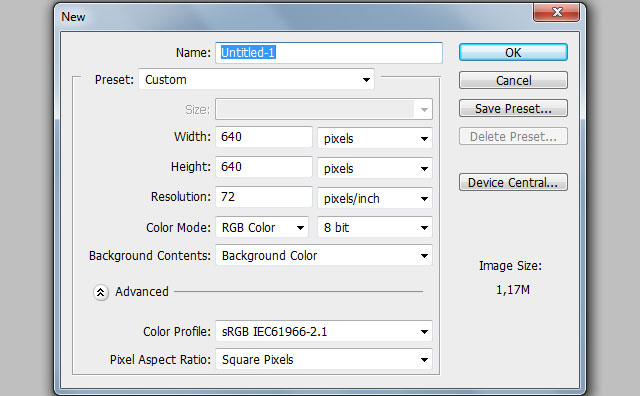The image size is (640, 396).
Task: Click the Name field showing Untitled-1
Action: point(329,53)
